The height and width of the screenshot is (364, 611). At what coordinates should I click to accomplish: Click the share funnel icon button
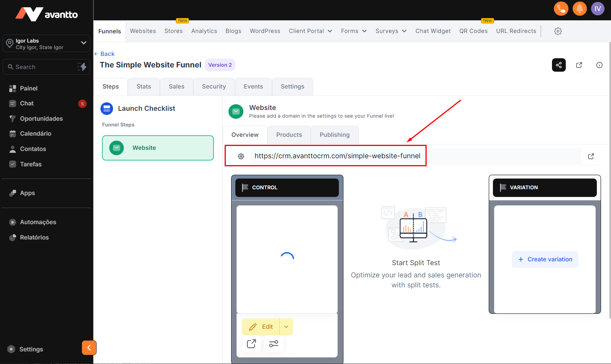click(558, 65)
